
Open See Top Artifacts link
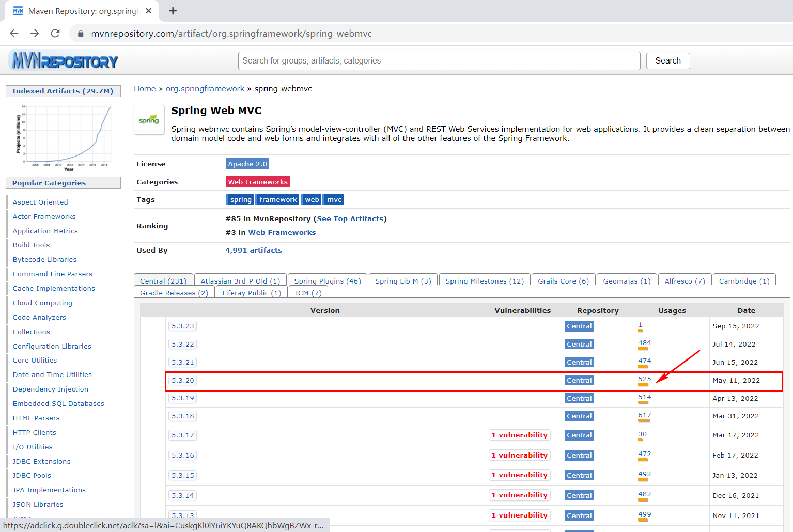[350, 219]
